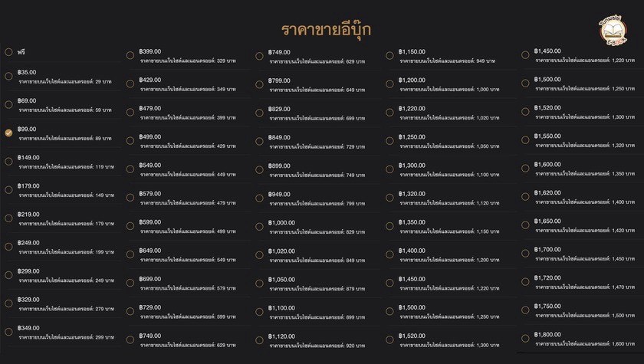Choose the ฿349.00 price option
Image resolution: width=644 pixels, height=364 pixels.
coord(8,332)
